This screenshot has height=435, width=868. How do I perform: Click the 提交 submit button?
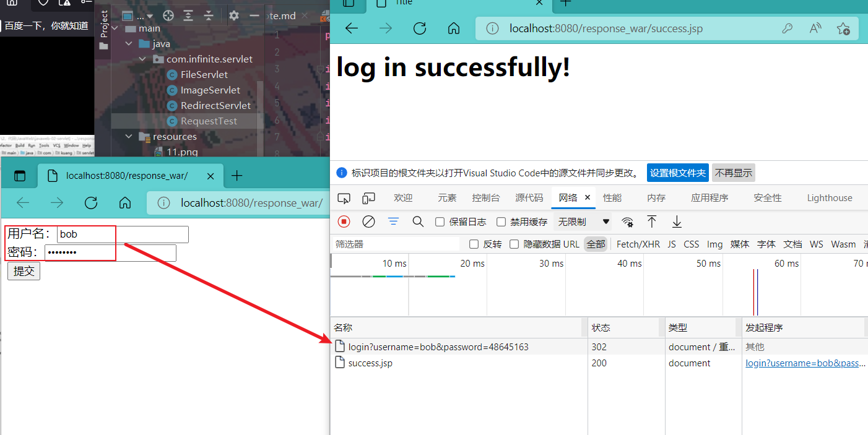click(24, 271)
